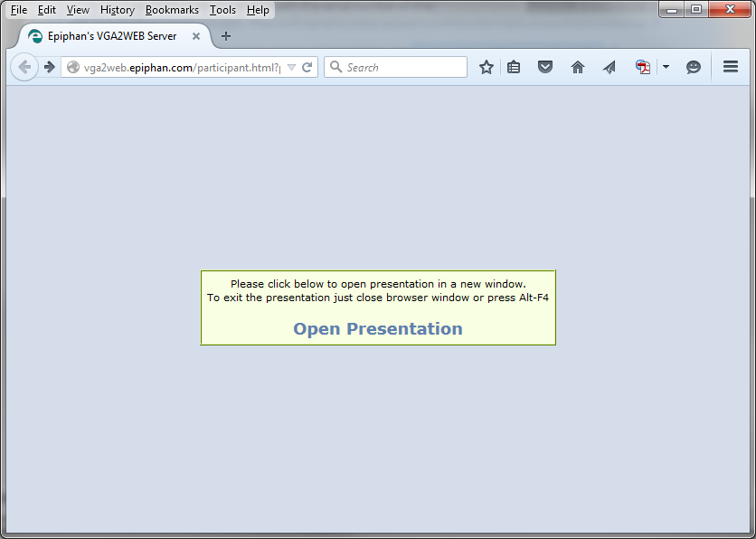This screenshot has width=756, height=539.
Task: Show bookmarks list icon in toolbar
Action: pos(514,67)
